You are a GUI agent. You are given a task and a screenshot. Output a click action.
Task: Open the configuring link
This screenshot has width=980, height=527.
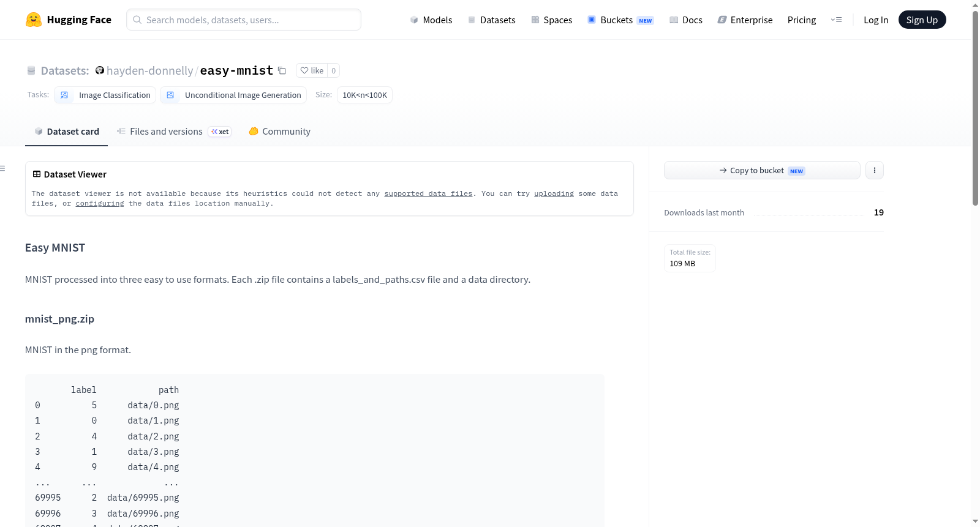pyautogui.click(x=100, y=203)
